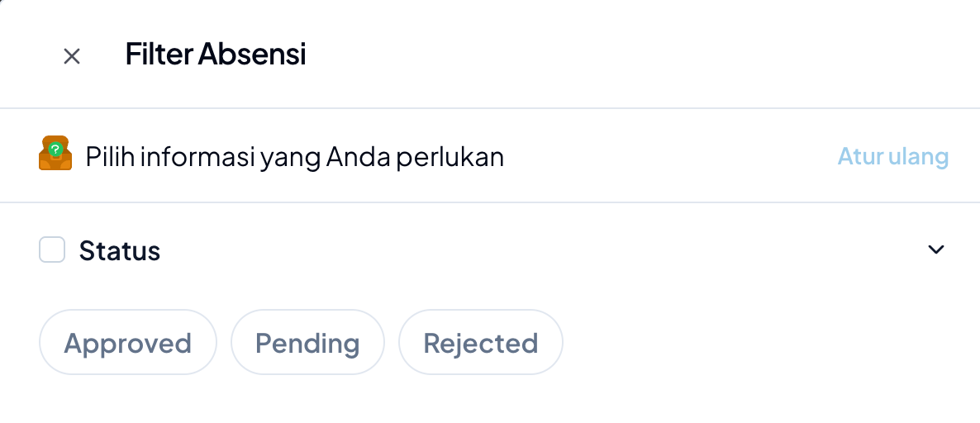Viewport: 980px width, 423px height.
Task: Filter attendance by Approved
Action: tap(127, 342)
